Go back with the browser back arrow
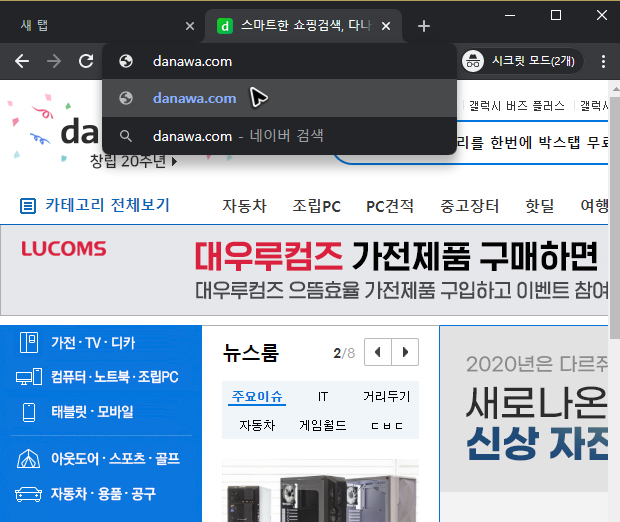The width and height of the screenshot is (620, 522). pos(22,61)
